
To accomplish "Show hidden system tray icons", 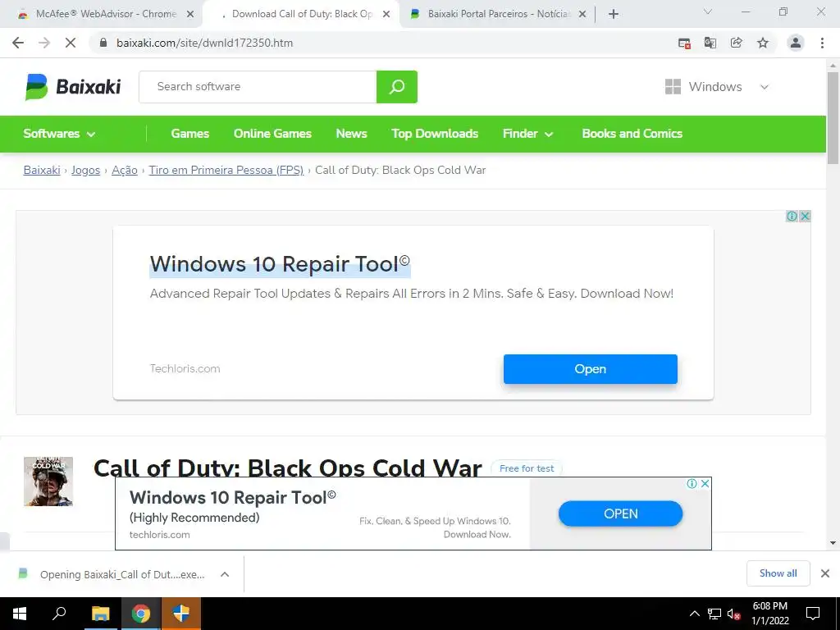I will point(694,614).
